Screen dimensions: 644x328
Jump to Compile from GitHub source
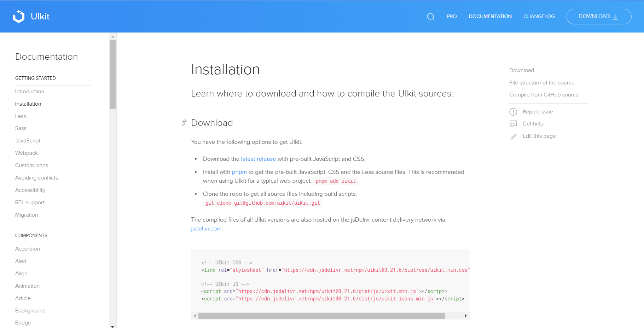coord(544,95)
